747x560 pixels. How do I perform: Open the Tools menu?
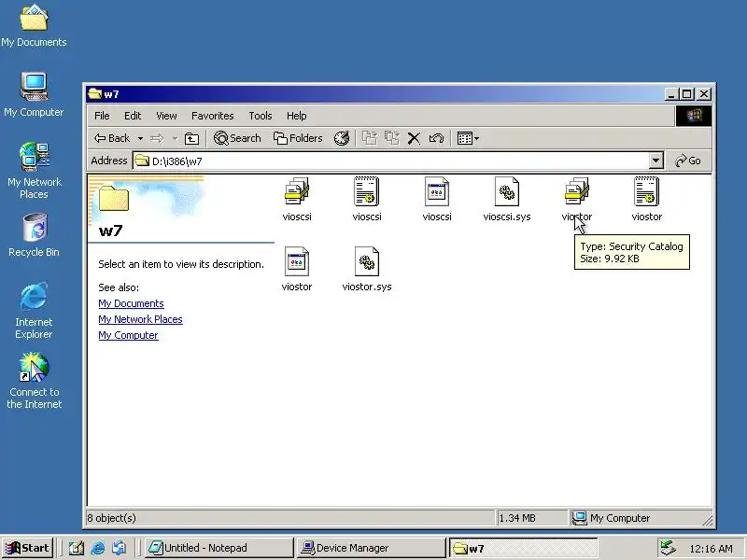[x=261, y=116]
